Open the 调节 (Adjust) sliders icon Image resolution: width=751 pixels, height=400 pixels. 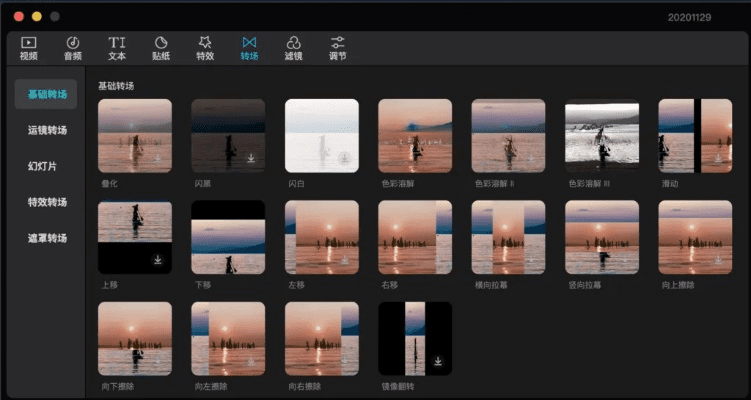pyautogui.click(x=338, y=43)
